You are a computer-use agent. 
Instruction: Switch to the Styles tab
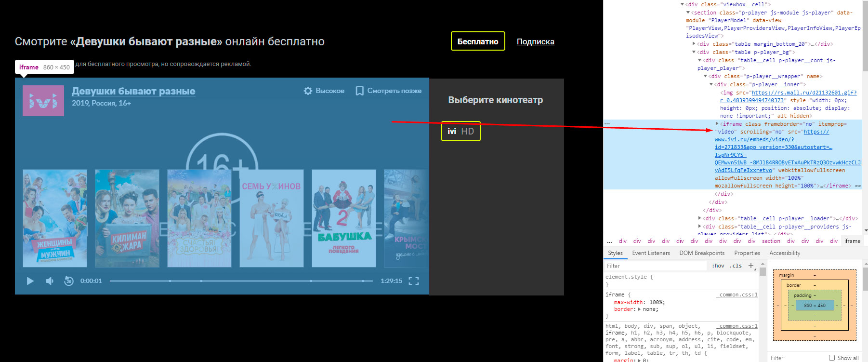coord(615,253)
